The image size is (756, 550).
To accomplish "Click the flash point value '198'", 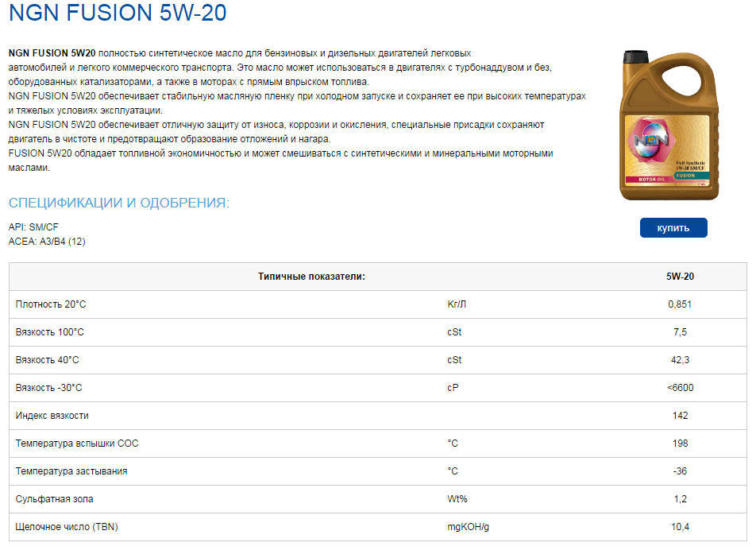I will click(x=681, y=443).
